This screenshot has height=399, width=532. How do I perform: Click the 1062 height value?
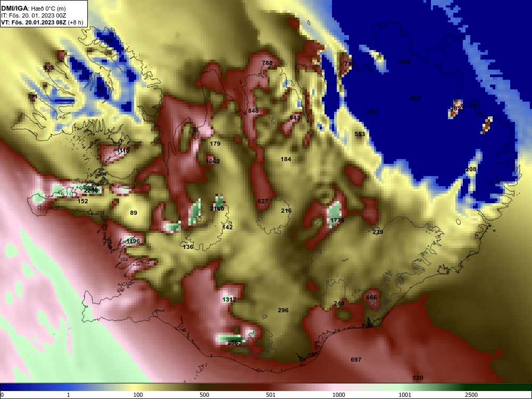213,161
